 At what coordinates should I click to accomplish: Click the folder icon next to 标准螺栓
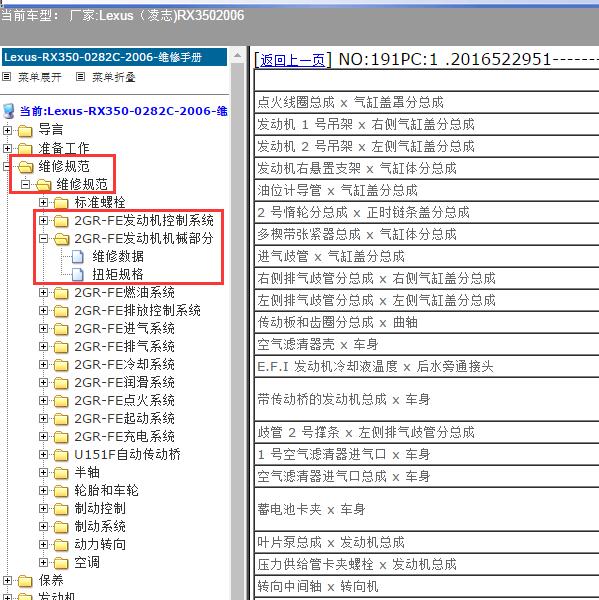click(61, 203)
